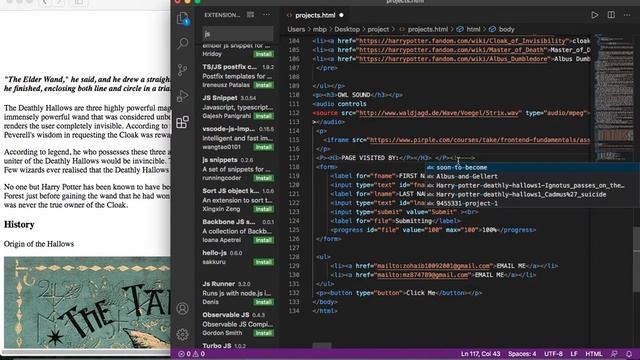
Task: Click the UTF-8 encoding status entry
Action: point(553,354)
